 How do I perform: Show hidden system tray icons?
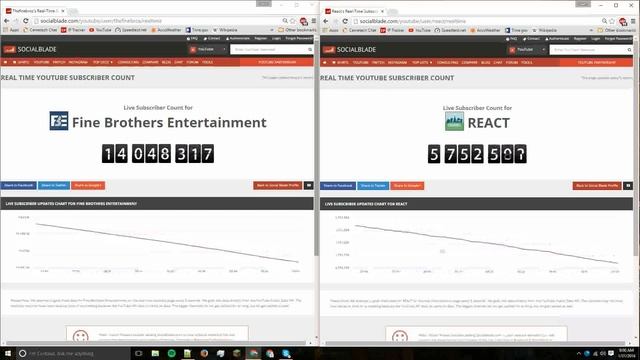click(x=578, y=353)
